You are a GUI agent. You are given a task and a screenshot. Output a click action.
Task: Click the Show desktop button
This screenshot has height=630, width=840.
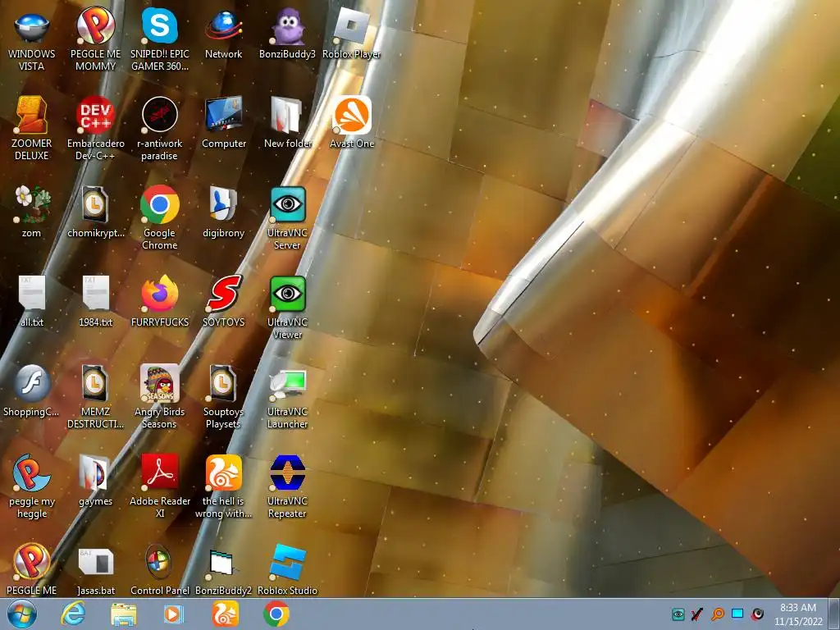pyautogui.click(x=834, y=614)
